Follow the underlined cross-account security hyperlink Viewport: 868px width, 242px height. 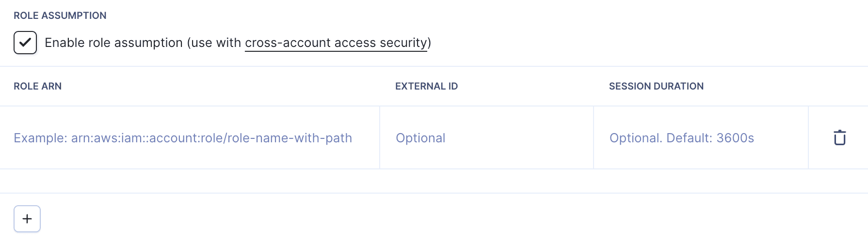point(336,43)
